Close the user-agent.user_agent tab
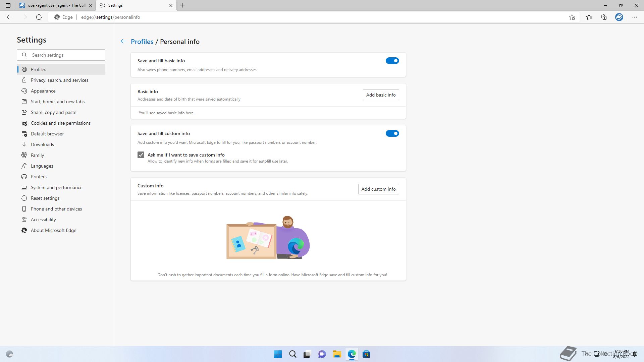 (x=91, y=5)
